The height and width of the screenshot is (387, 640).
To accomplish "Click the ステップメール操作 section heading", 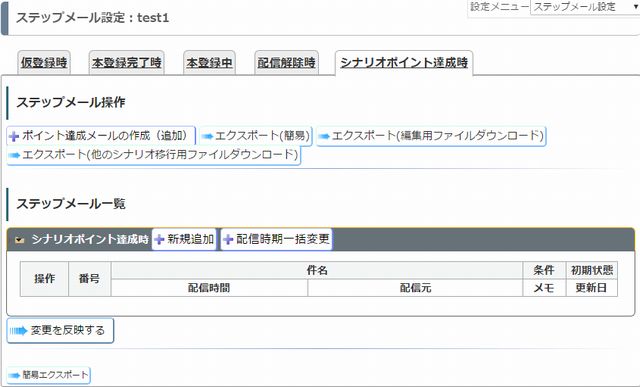I will (x=71, y=102).
